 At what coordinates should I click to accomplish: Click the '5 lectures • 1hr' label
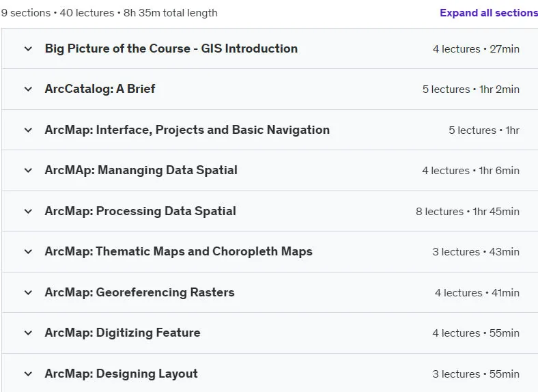(x=484, y=130)
